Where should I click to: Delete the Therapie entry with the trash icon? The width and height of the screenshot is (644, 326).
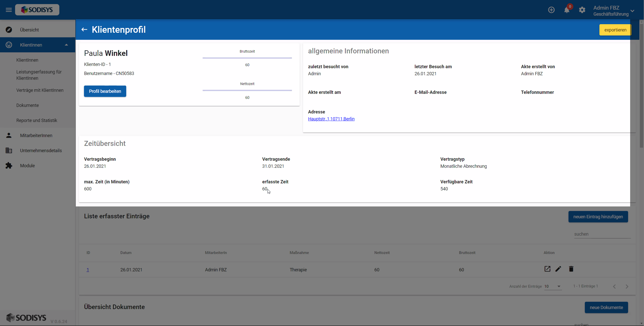[x=571, y=269]
